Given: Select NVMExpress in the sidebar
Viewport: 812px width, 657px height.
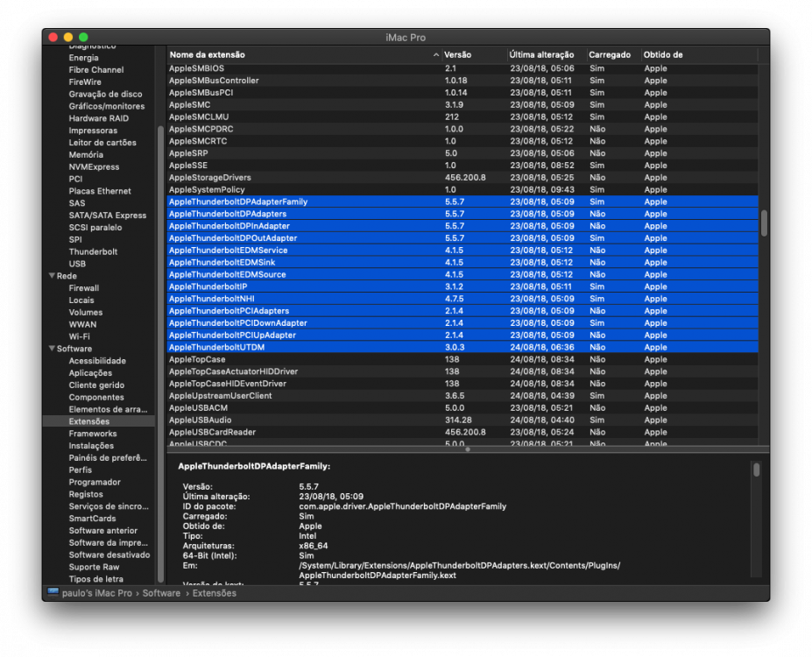Looking at the screenshot, I should (94, 166).
